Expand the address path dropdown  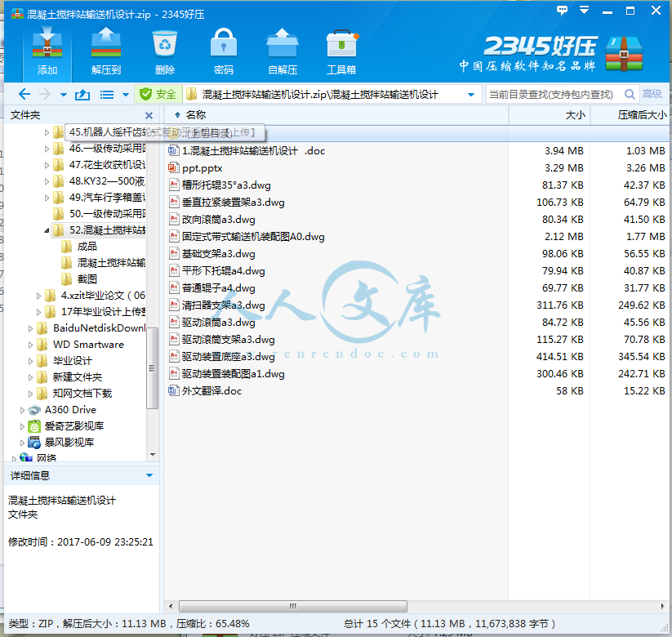click(471, 95)
